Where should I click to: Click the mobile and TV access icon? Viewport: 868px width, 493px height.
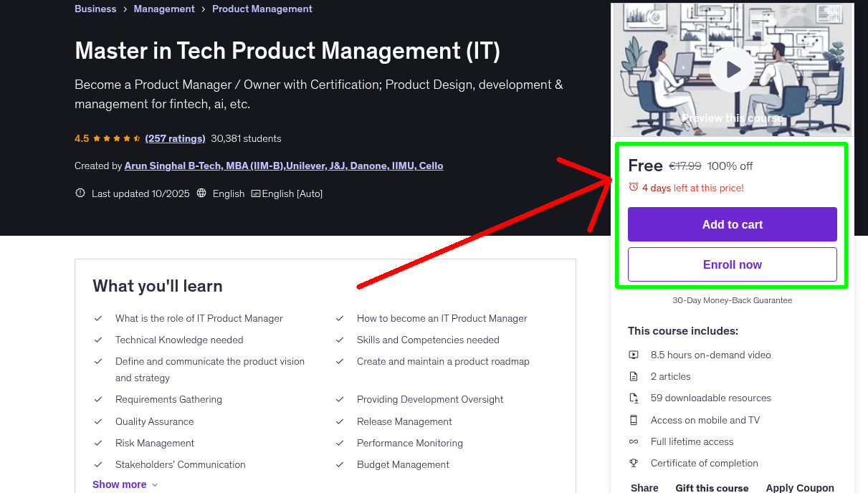coord(634,419)
